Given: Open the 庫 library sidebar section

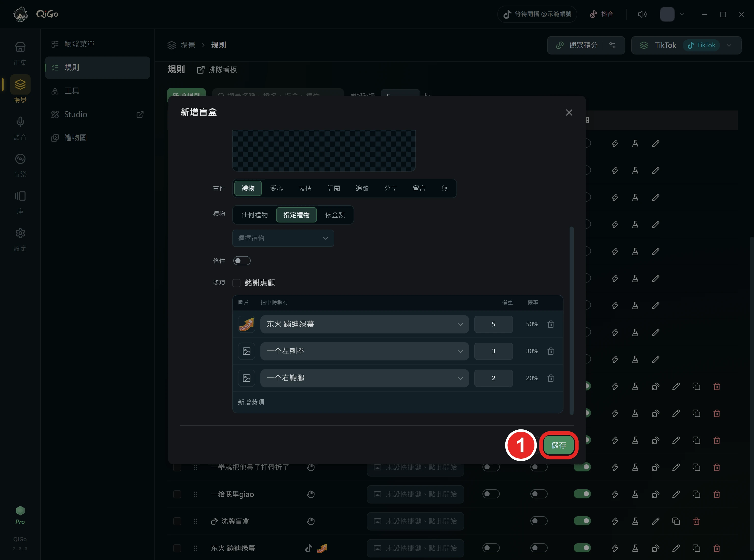Looking at the screenshot, I should click(20, 202).
